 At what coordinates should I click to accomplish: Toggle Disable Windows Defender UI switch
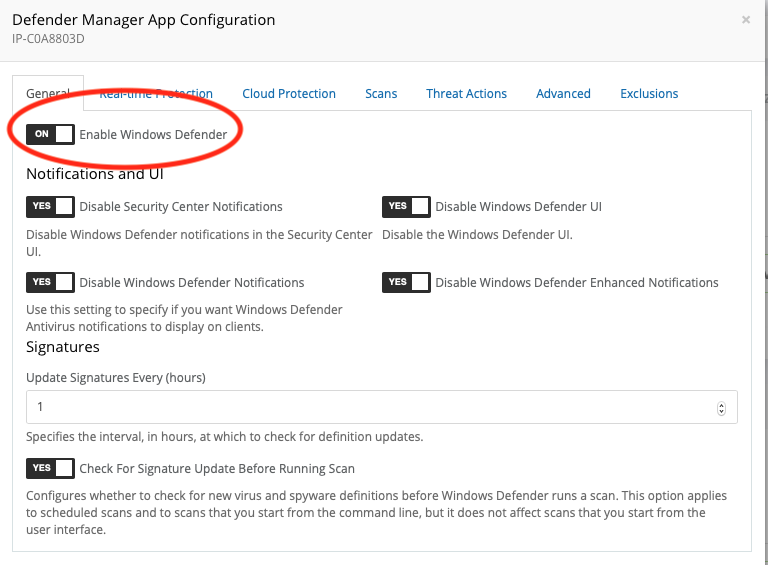[x=407, y=207]
